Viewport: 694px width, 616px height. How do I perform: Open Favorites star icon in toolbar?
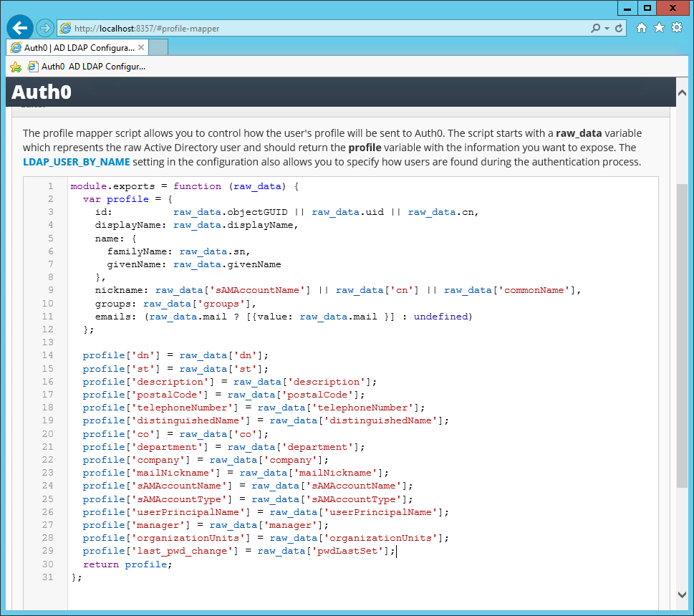pyautogui.click(x=659, y=28)
